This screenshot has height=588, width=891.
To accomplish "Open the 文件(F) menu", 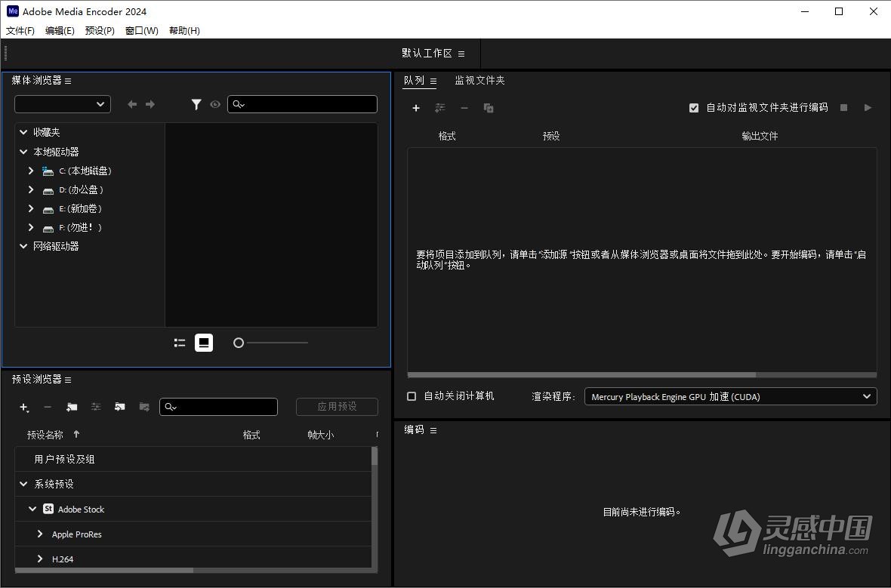I will 20,31.
